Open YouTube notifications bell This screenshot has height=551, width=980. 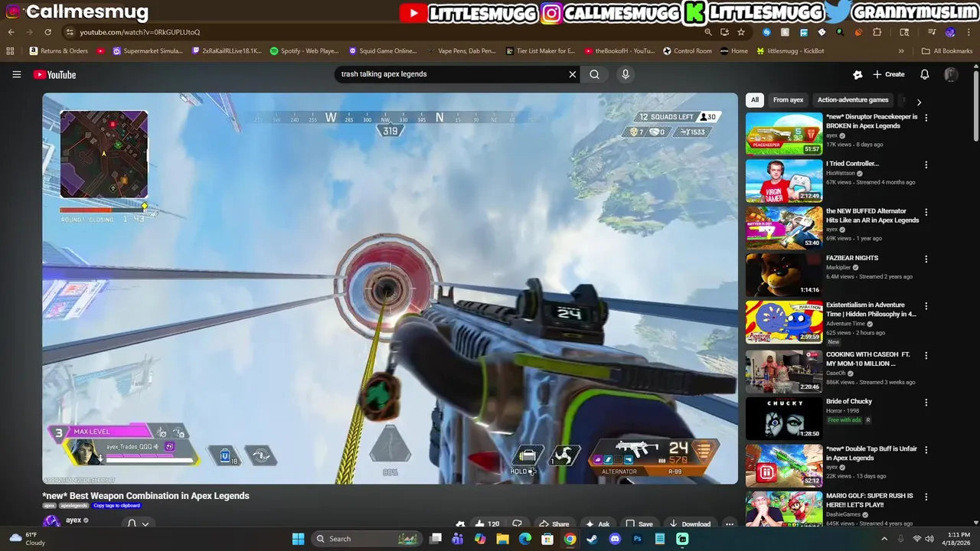point(924,74)
